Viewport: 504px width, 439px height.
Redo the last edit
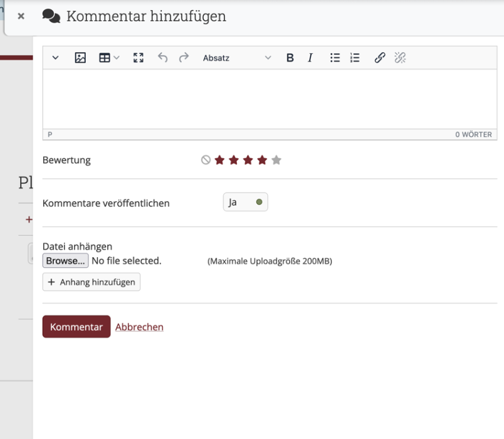click(184, 58)
